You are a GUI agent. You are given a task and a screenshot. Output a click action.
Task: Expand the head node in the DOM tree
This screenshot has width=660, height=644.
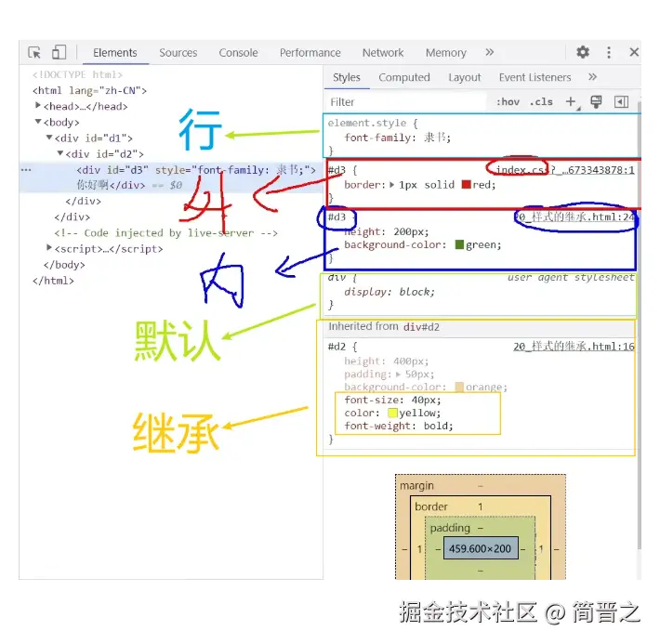pos(38,105)
